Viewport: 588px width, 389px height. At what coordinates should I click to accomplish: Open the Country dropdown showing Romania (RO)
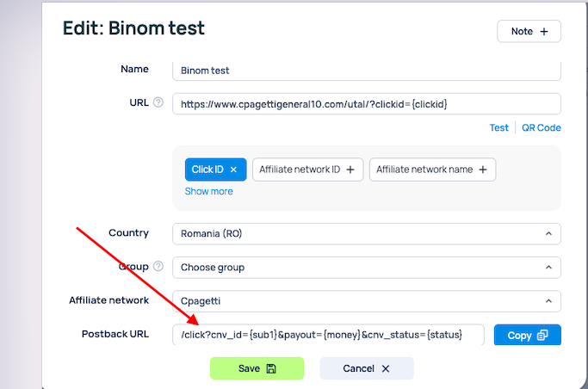[x=366, y=233]
